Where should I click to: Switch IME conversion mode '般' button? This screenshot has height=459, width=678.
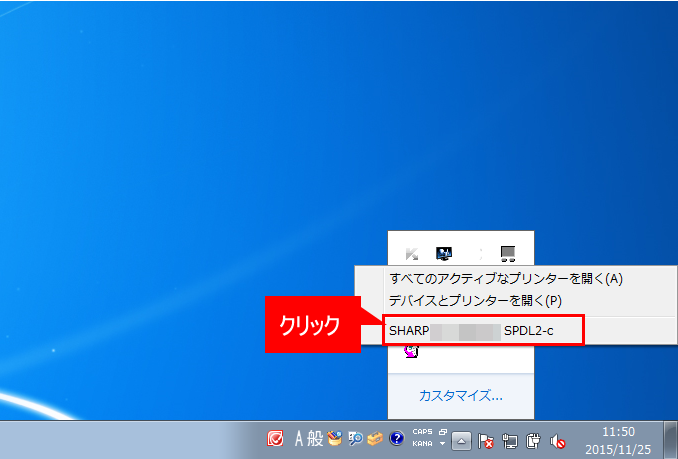(315, 438)
